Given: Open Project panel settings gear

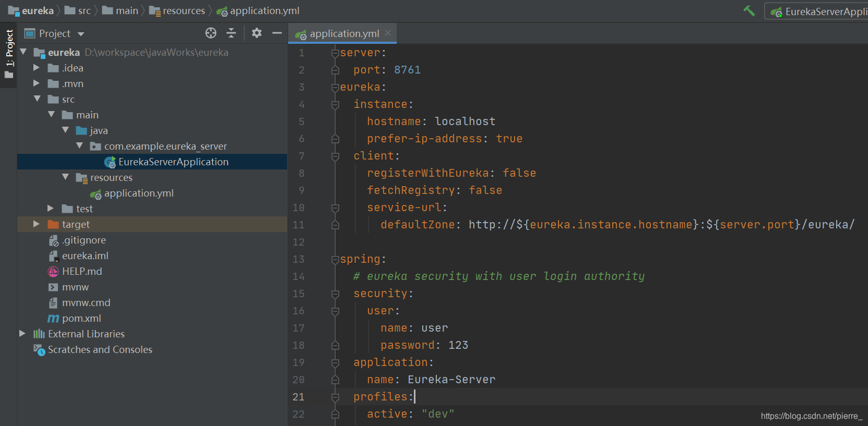Looking at the screenshot, I should click(x=257, y=33).
